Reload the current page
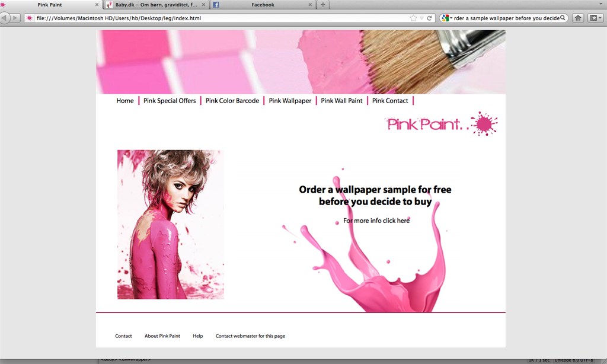Image resolution: width=607 pixels, height=364 pixels. [429, 18]
